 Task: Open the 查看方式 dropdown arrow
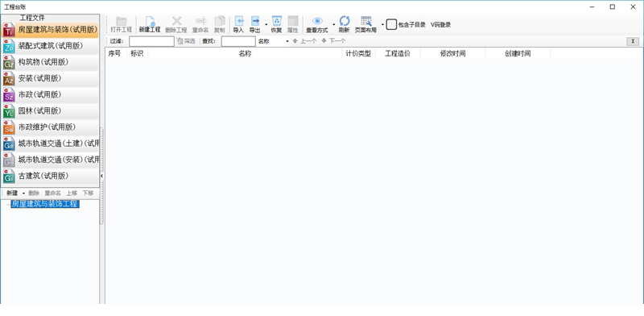[x=333, y=25]
